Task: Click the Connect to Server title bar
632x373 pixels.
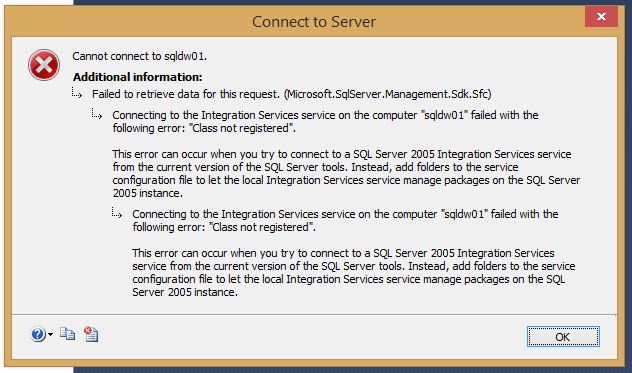Action: (314, 21)
